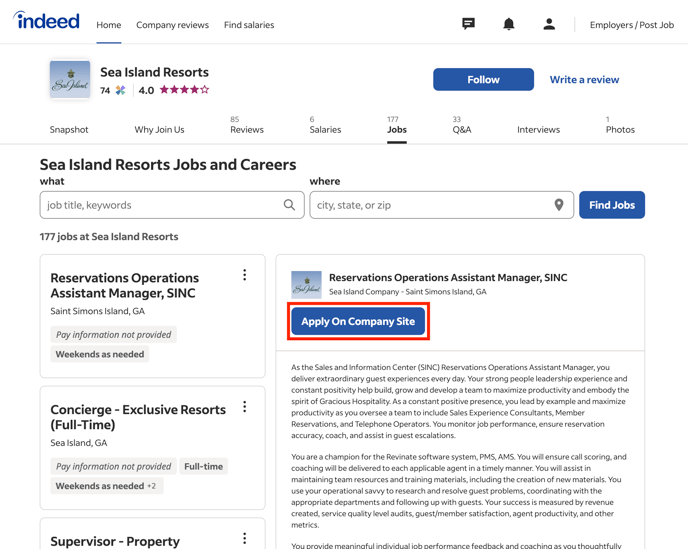
Task: Click the Follow button
Action: pyautogui.click(x=484, y=79)
